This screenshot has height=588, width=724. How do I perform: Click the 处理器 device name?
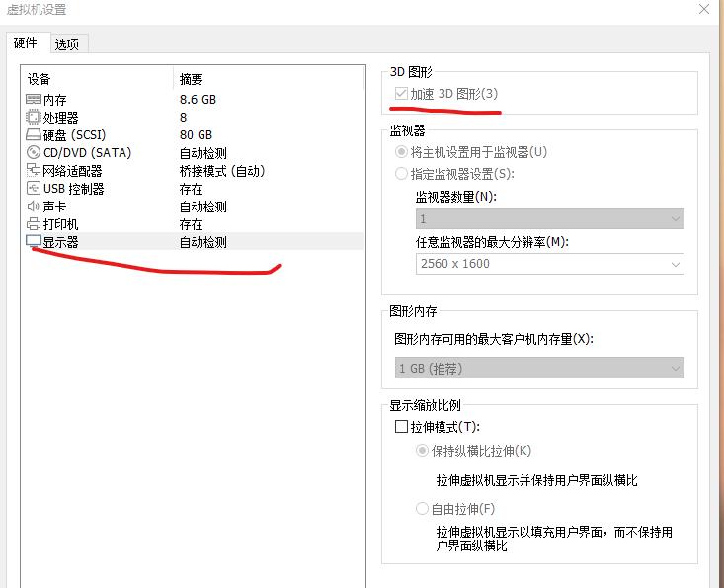click(61, 118)
